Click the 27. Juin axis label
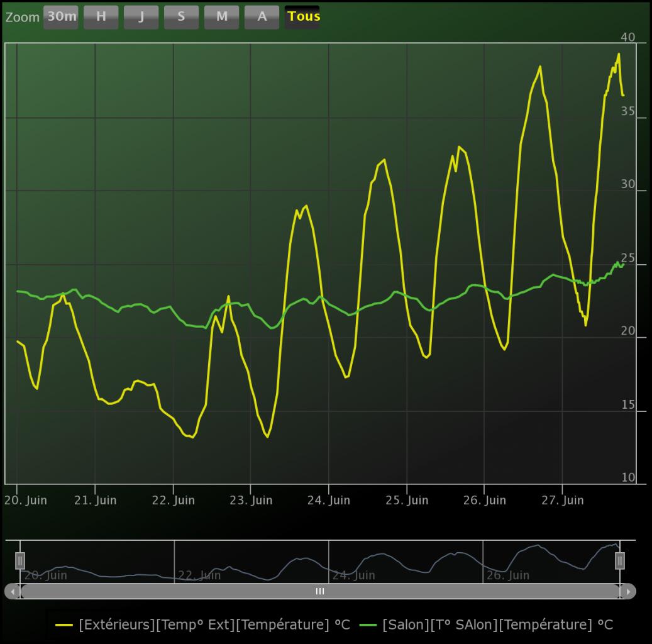Image resolution: width=652 pixels, height=644 pixels. tap(562, 500)
